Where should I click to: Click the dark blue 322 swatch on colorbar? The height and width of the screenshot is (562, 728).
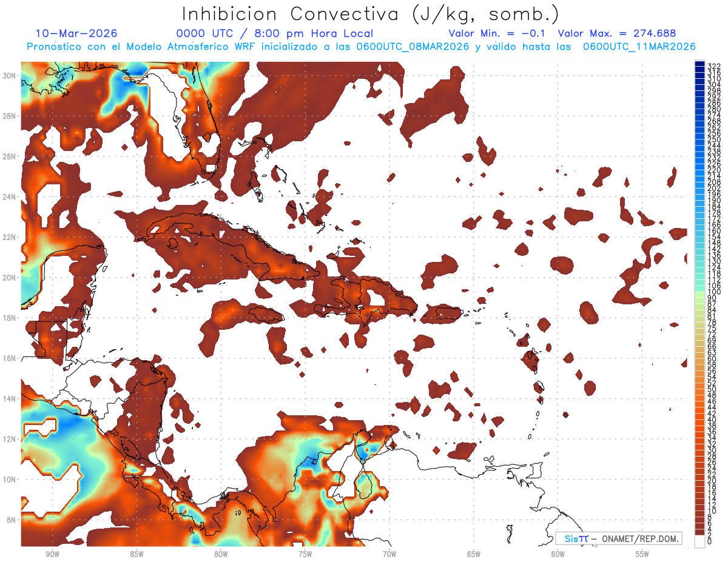699,64
